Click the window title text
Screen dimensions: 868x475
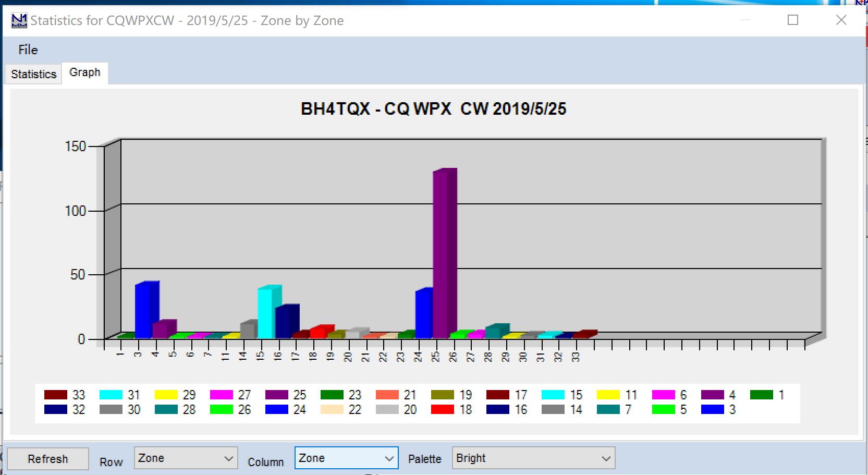[x=187, y=21]
